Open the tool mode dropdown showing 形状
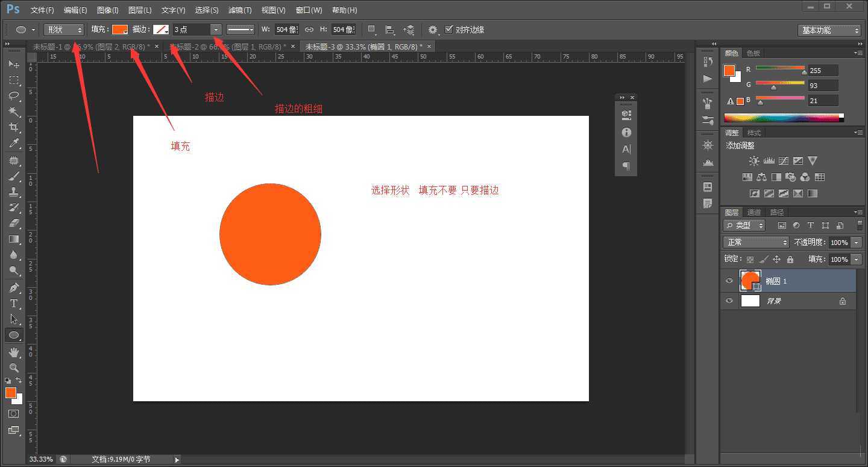Viewport: 868px width, 467px height. pyautogui.click(x=63, y=29)
